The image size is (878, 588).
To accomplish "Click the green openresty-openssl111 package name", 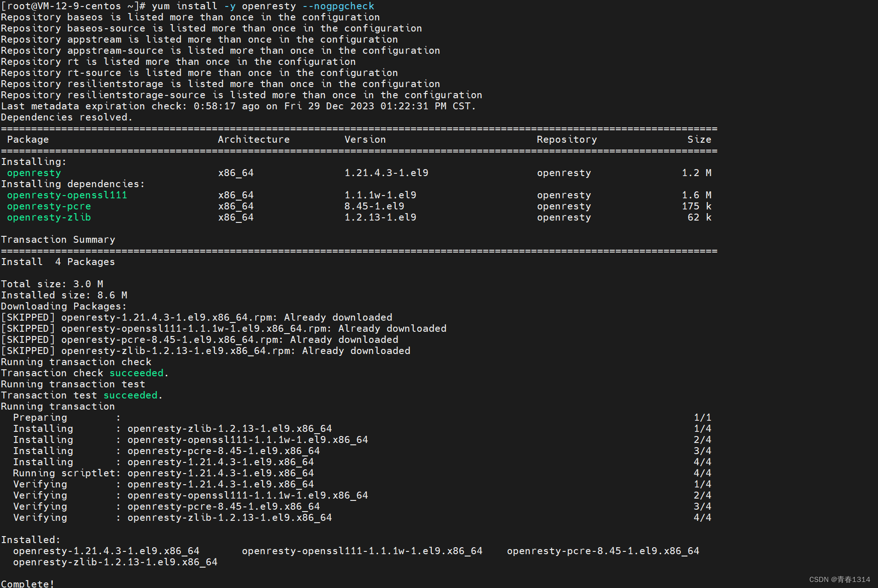I will click(x=67, y=195).
